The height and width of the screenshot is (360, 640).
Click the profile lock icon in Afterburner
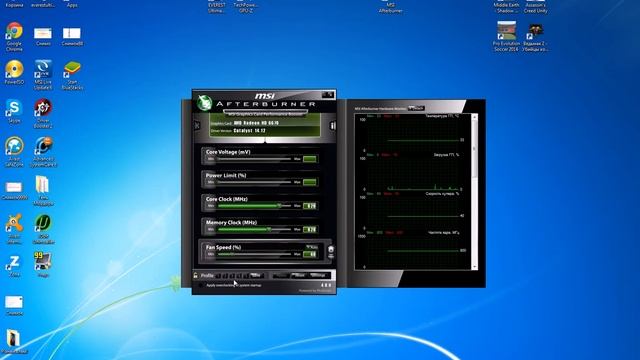tap(196, 276)
